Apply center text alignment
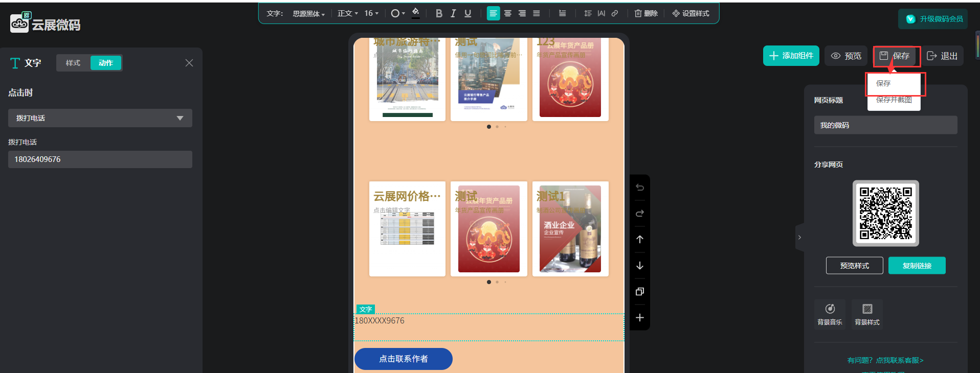This screenshot has width=980, height=373. click(x=507, y=14)
